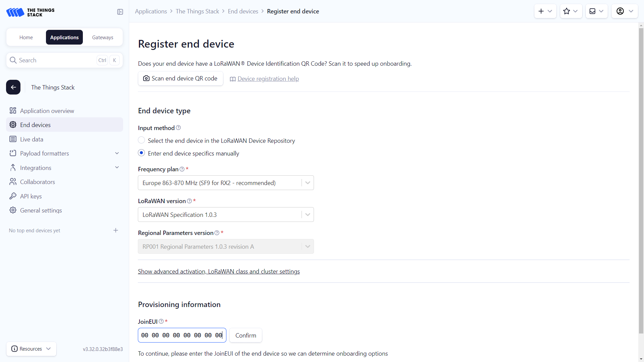Toggle the Payload formatters expander

tap(117, 154)
